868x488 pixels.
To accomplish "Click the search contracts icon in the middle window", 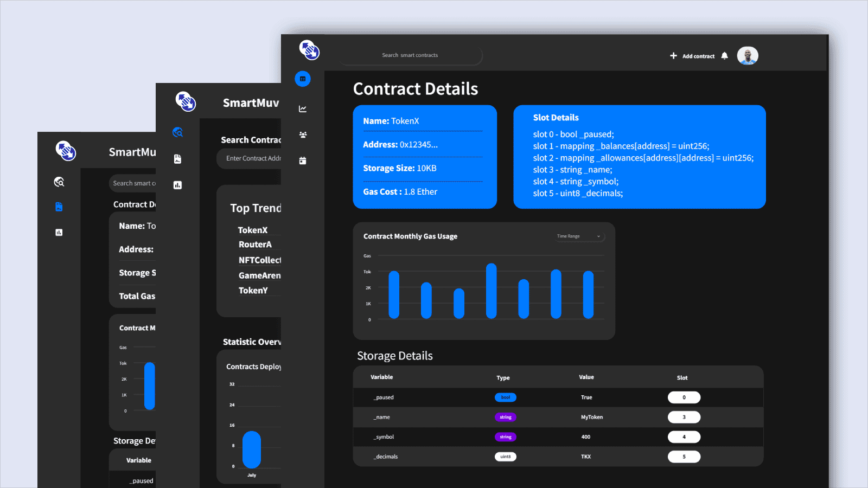I will click(178, 132).
